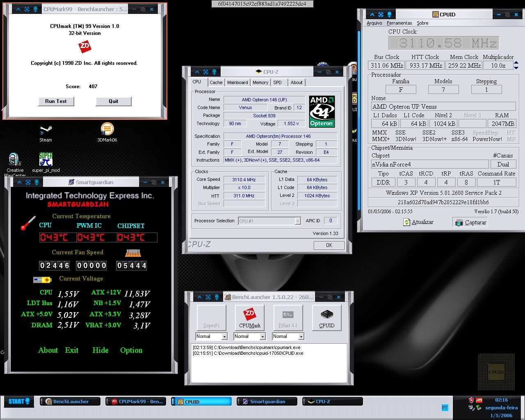Click the Score value '407' in CPUMark99

click(x=93, y=87)
